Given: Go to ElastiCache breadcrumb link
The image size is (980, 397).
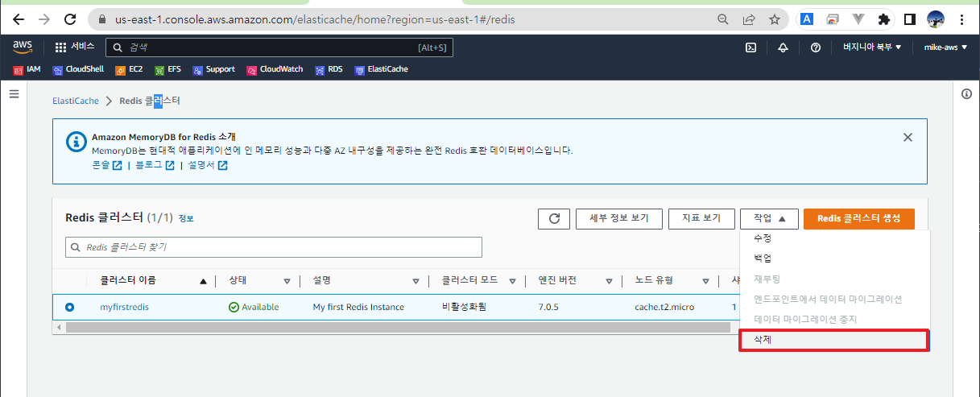Looking at the screenshot, I should 76,101.
